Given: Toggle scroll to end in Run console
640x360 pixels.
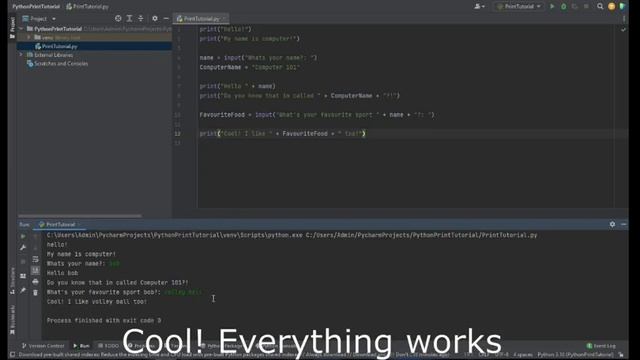Looking at the screenshot, I should 36,270.
